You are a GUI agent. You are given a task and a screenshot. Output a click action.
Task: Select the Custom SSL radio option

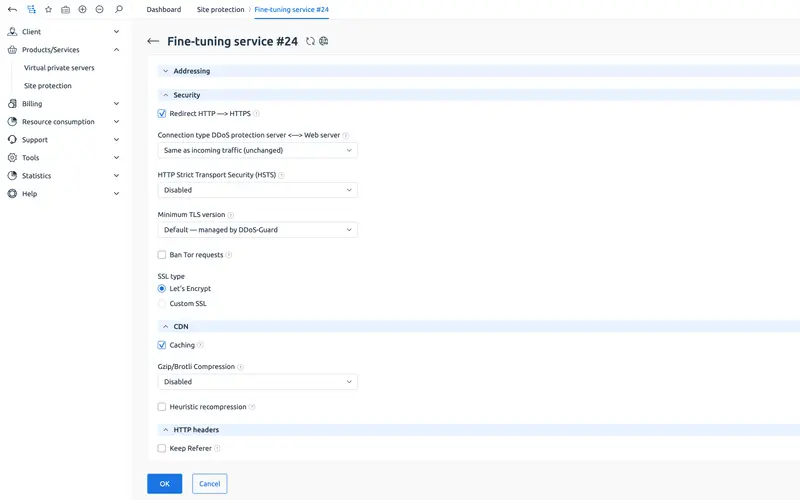pyautogui.click(x=162, y=304)
